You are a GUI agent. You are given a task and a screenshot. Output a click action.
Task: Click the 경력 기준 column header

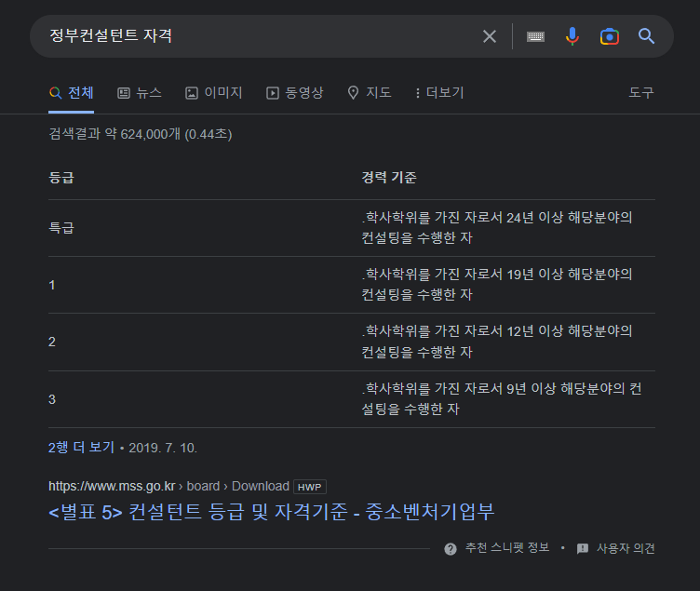(389, 177)
